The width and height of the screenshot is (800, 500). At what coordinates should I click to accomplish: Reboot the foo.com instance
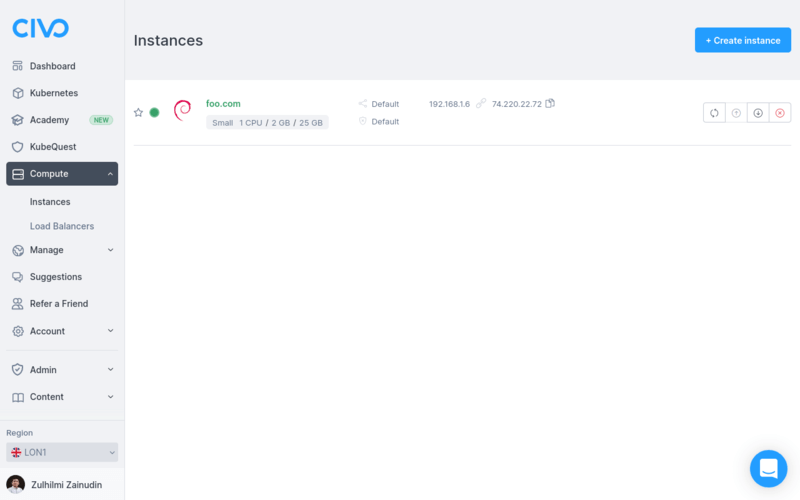(714, 113)
